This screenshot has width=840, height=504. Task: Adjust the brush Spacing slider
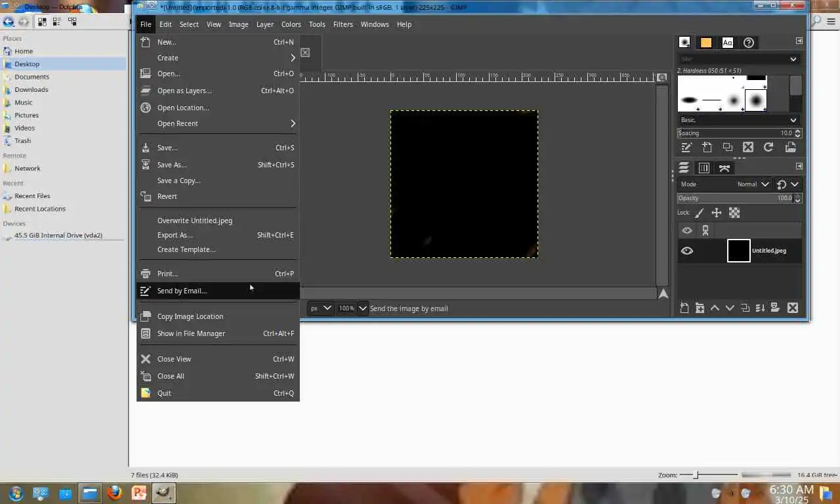(x=736, y=133)
